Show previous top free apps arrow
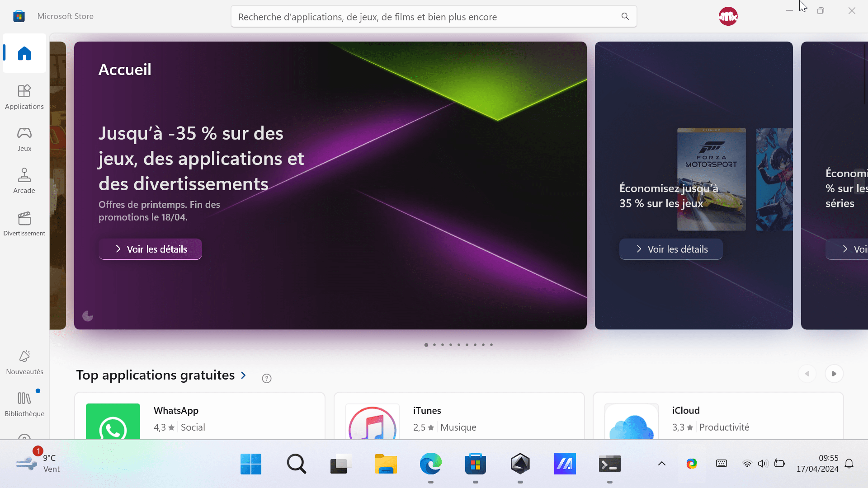Viewport: 868px width, 488px height. (x=807, y=374)
